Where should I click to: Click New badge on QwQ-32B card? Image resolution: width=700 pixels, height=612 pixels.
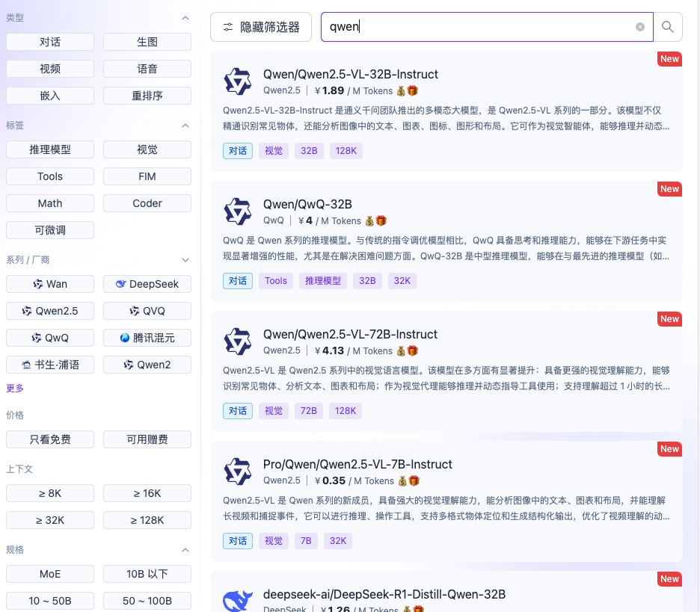(669, 189)
